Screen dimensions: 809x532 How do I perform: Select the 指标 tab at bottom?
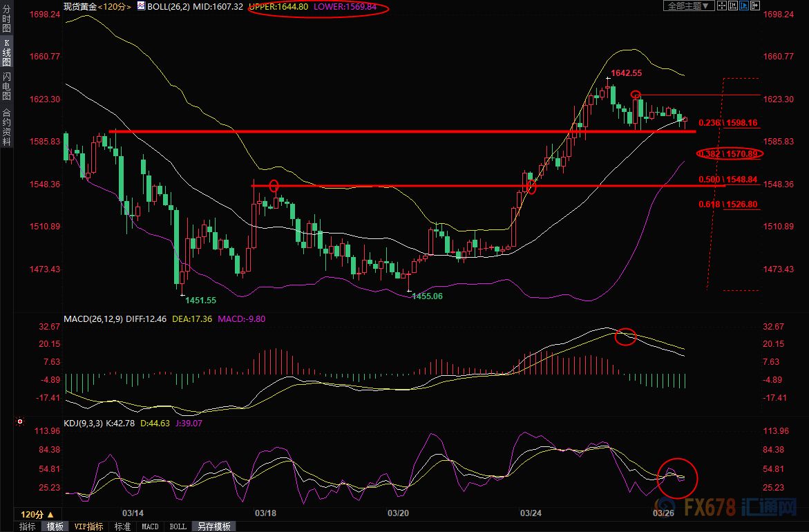pos(28,526)
